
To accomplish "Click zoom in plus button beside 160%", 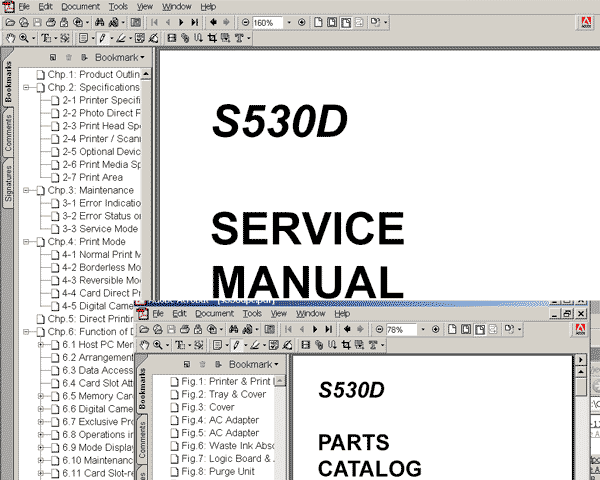I will coord(302,23).
